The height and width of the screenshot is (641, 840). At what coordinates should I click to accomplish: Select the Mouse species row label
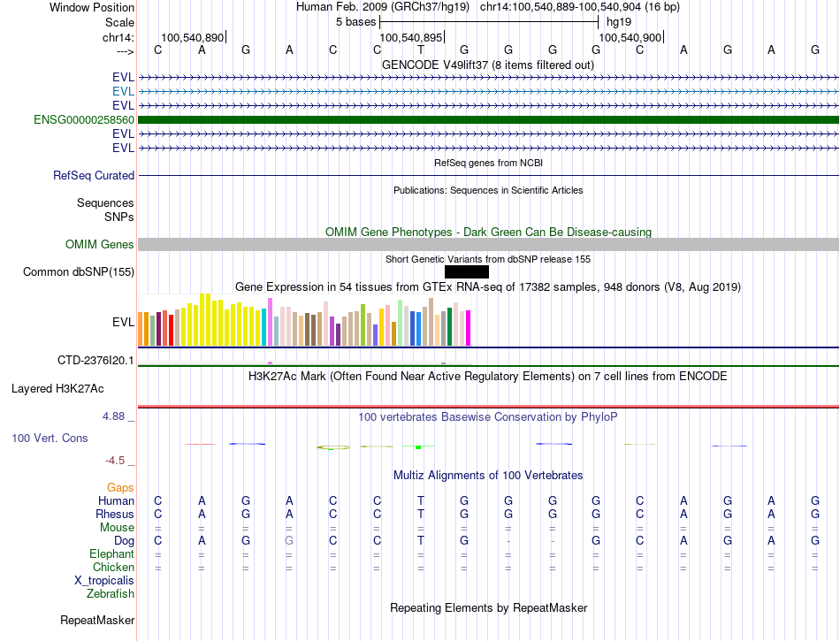118,528
